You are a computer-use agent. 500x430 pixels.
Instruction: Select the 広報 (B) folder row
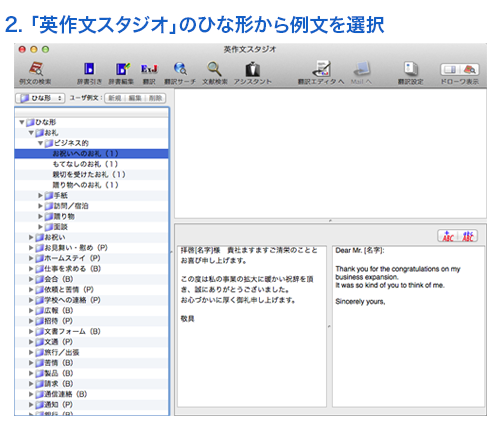pyautogui.click(x=92, y=311)
